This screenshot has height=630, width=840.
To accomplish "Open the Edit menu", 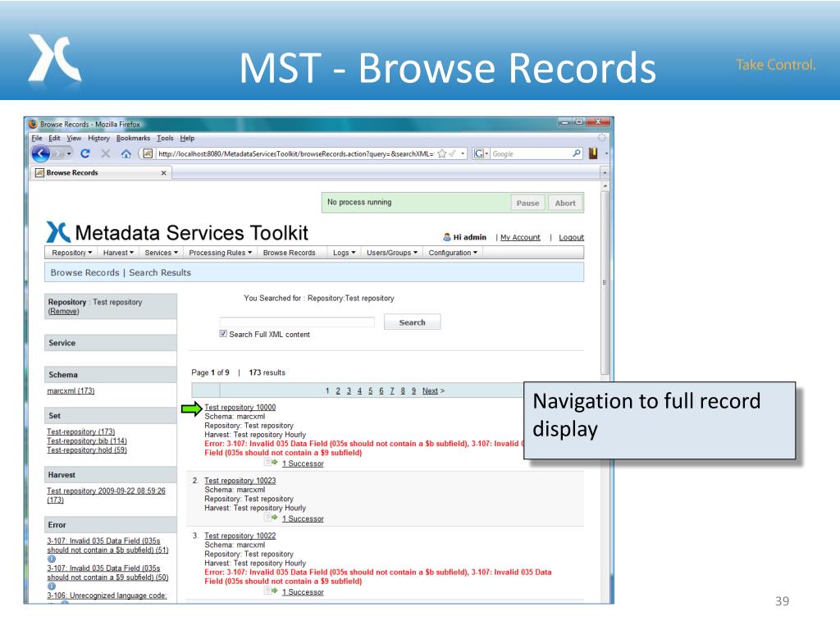I will pyautogui.click(x=54, y=138).
